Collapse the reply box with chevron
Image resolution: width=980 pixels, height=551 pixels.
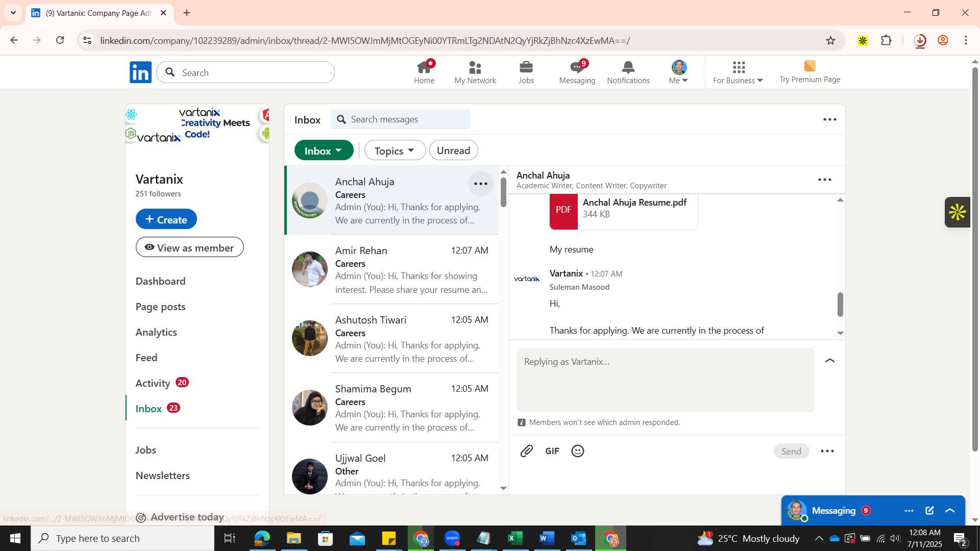[830, 361]
